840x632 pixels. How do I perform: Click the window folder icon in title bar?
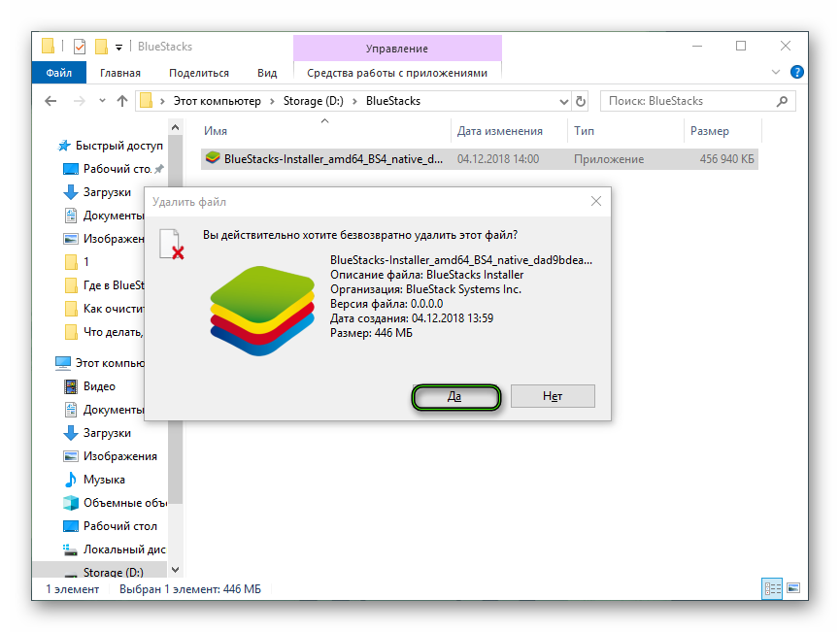click(x=48, y=47)
